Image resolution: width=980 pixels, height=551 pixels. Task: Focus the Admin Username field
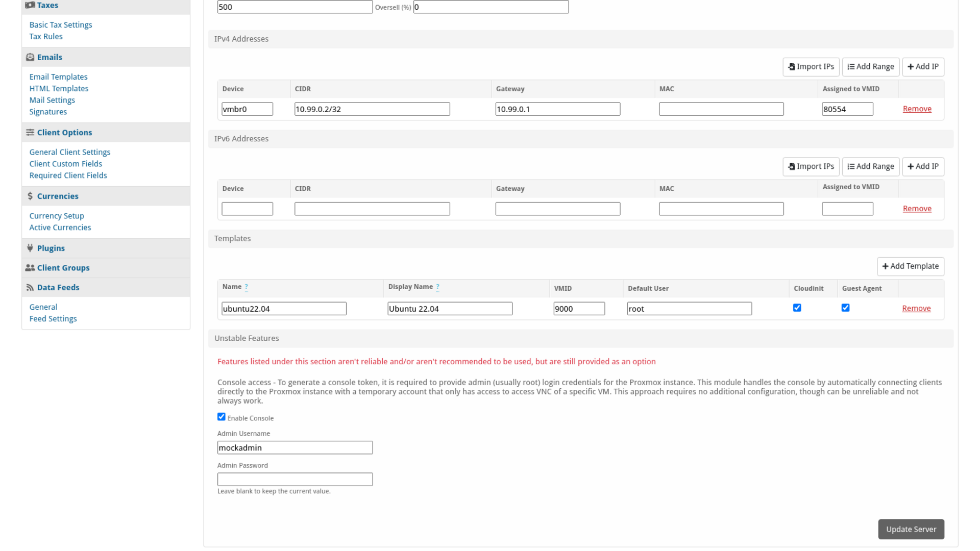click(x=295, y=448)
